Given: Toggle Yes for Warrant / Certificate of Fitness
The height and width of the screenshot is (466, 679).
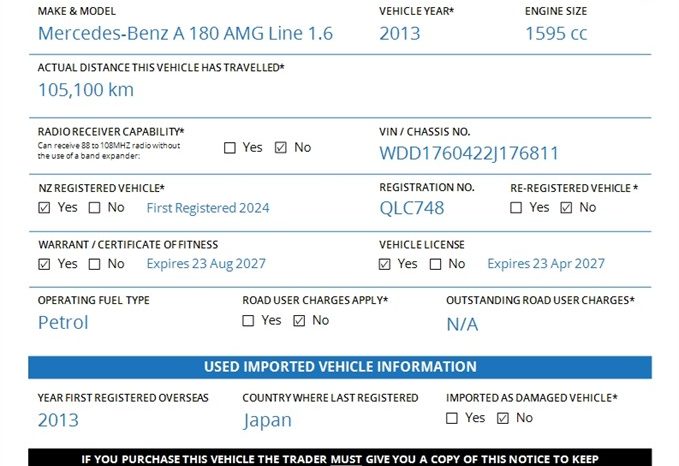Looking at the screenshot, I should (44, 264).
